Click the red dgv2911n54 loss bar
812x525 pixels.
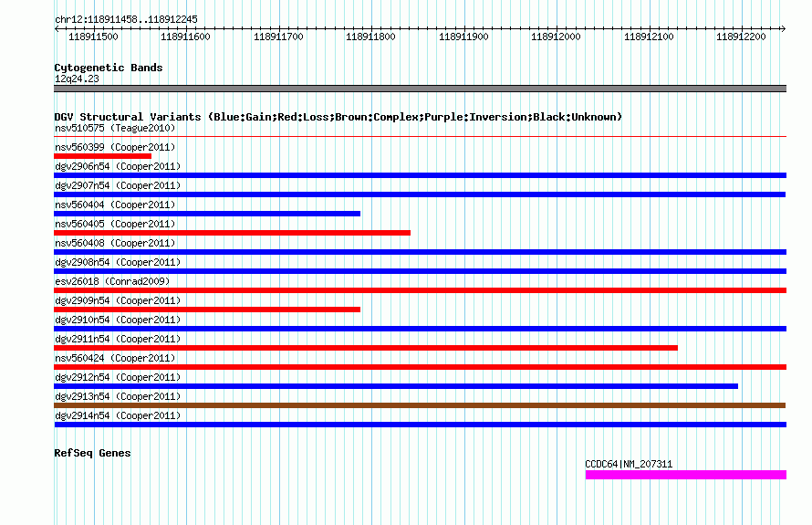366,348
